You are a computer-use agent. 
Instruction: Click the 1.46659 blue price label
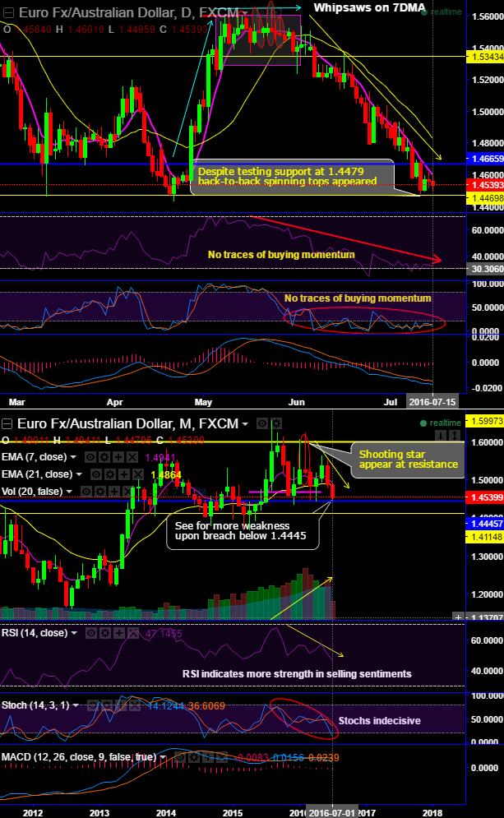(x=485, y=159)
